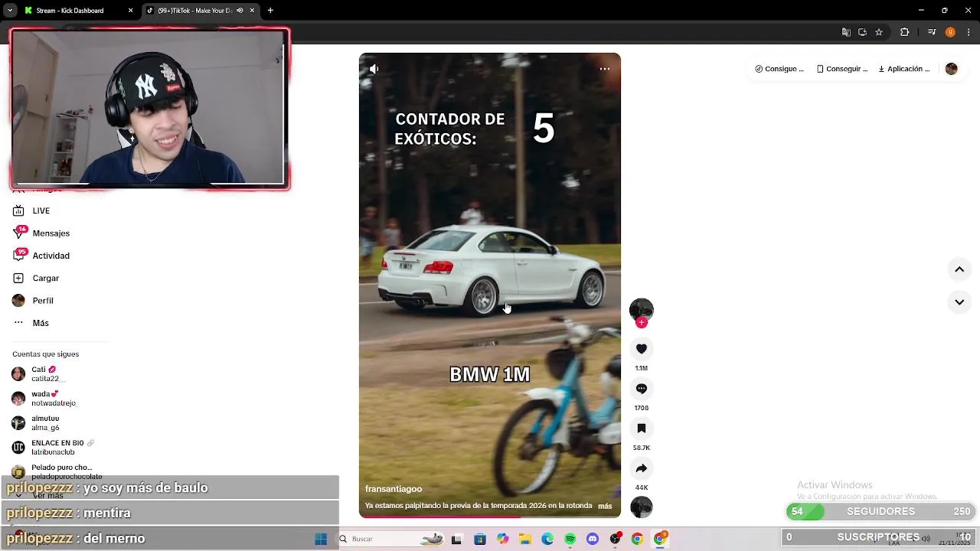Open Perfil in the sidebar

pos(34,301)
